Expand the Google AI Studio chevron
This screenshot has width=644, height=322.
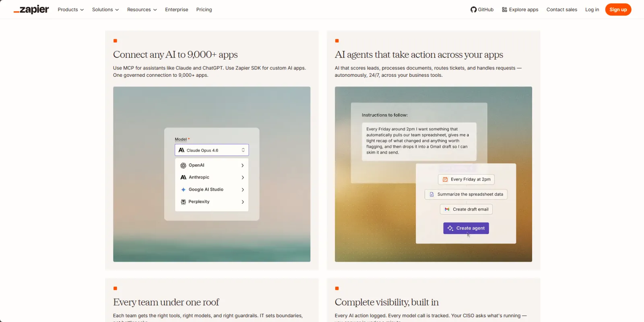pyautogui.click(x=242, y=189)
